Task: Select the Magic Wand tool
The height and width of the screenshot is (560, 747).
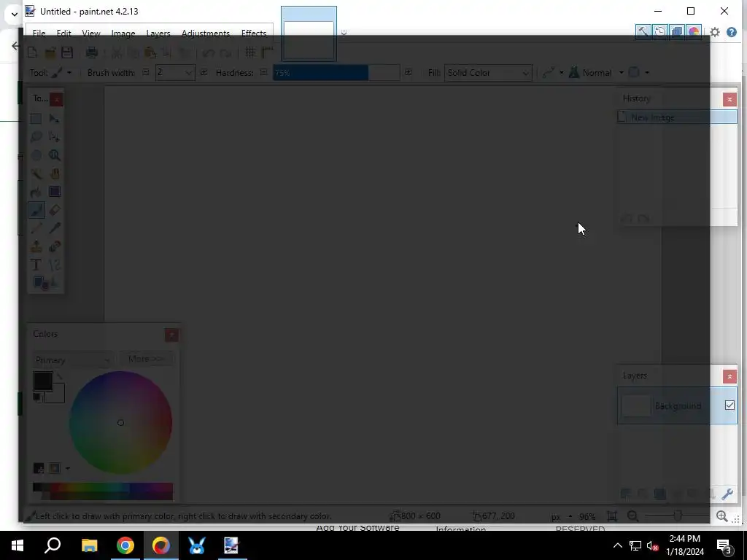Action: tap(36, 174)
